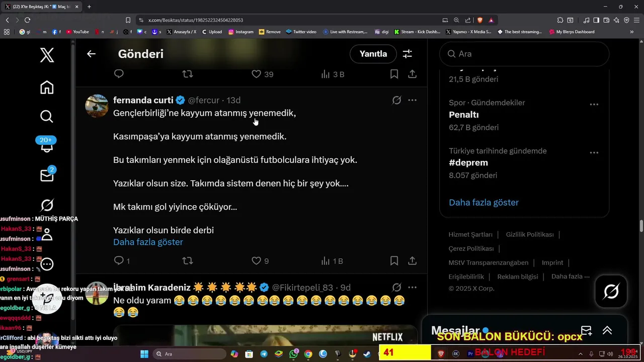644x362 pixels.
Task: Click the Yanıtla button
Action: (x=373, y=54)
